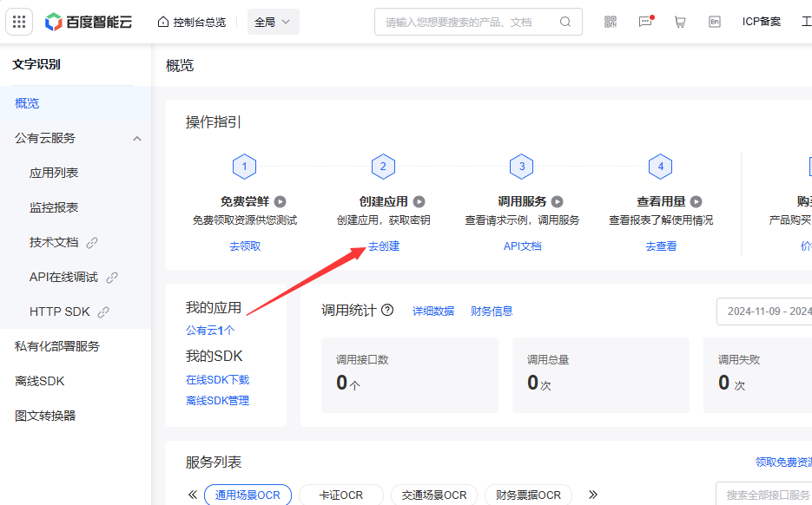Collapse the 公有云服务 sidebar section
The image size is (812, 505).
[x=137, y=139]
